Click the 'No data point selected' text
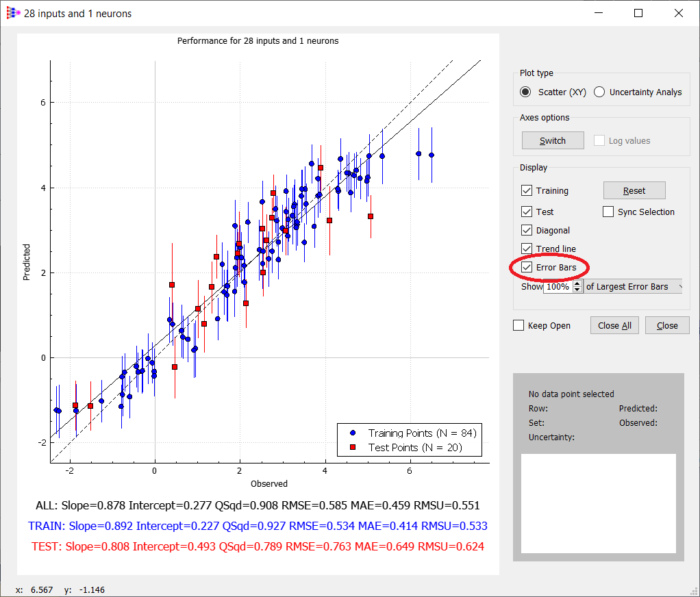Screen dimensions: 700x597 [x=571, y=394]
